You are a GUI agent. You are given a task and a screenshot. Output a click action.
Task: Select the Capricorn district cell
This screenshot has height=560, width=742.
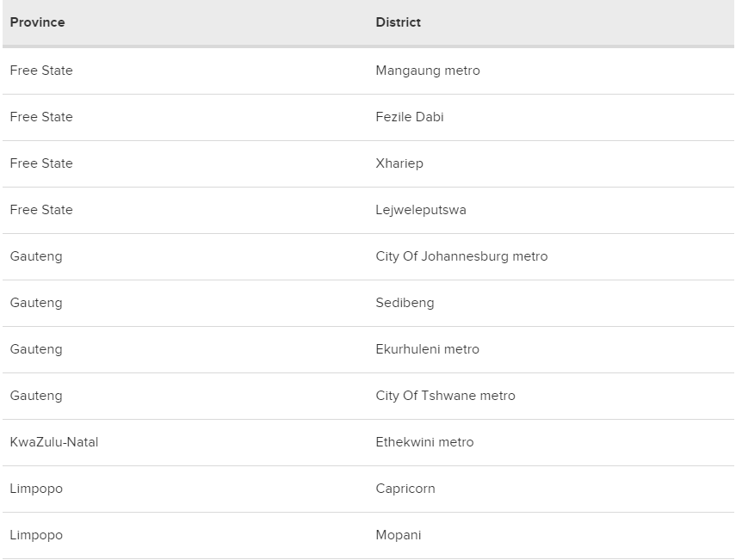tap(405, 488)
